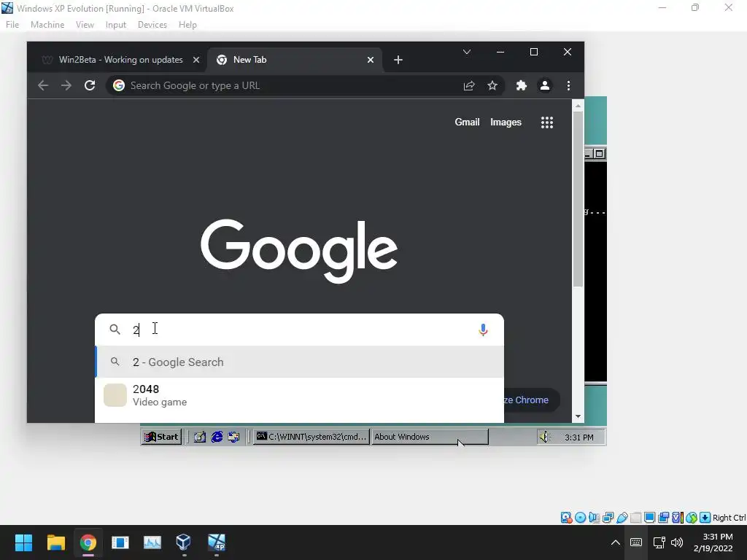
Task: Click the scrollbar up arrow in Chrome
Action: click(578, 106)
